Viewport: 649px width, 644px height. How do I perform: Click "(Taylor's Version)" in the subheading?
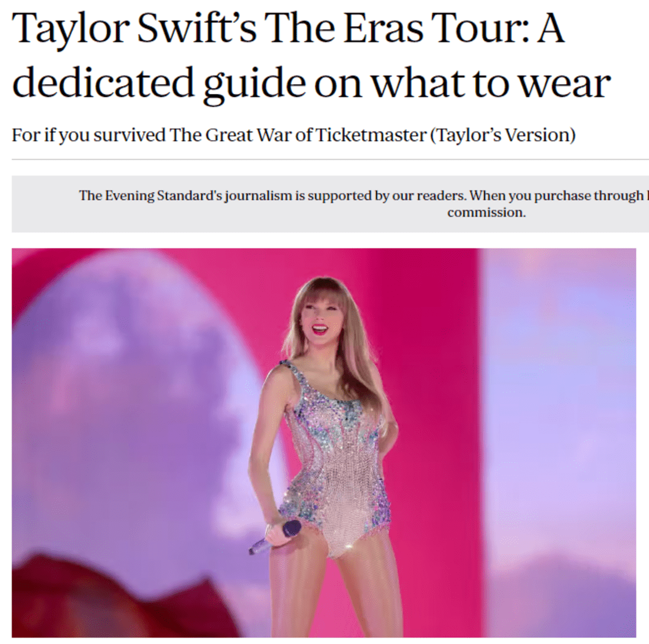503,136
